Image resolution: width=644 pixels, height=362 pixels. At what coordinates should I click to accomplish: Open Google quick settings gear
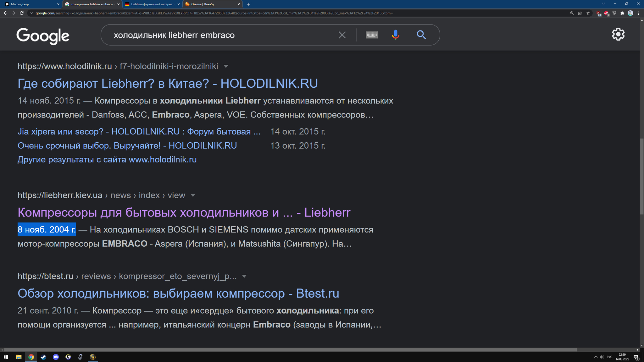[x=618, y=34]
